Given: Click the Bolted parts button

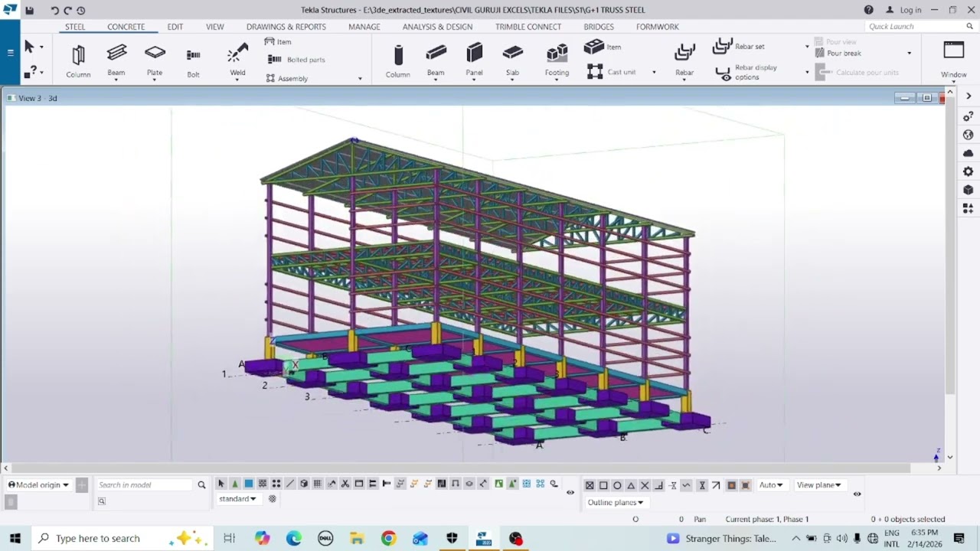Looking at the screenshot, I should point(296,60).
